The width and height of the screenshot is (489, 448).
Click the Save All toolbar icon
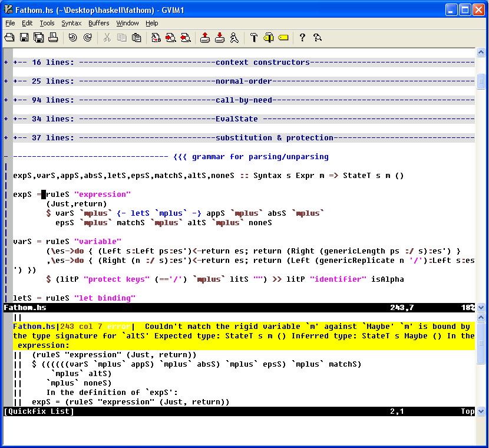coord(38,38)
